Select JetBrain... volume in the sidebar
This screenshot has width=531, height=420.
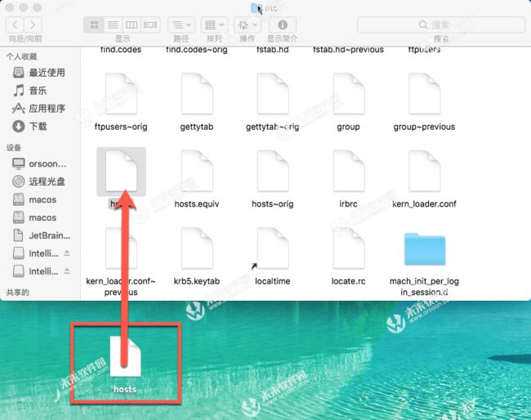[x=42, y=235]
